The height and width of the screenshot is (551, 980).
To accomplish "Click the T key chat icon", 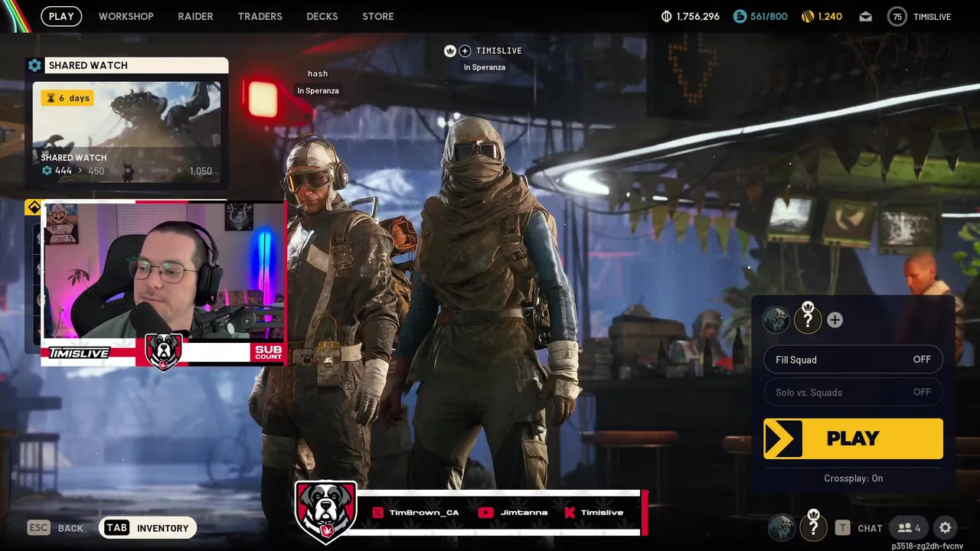I will [x=842, y=528].
